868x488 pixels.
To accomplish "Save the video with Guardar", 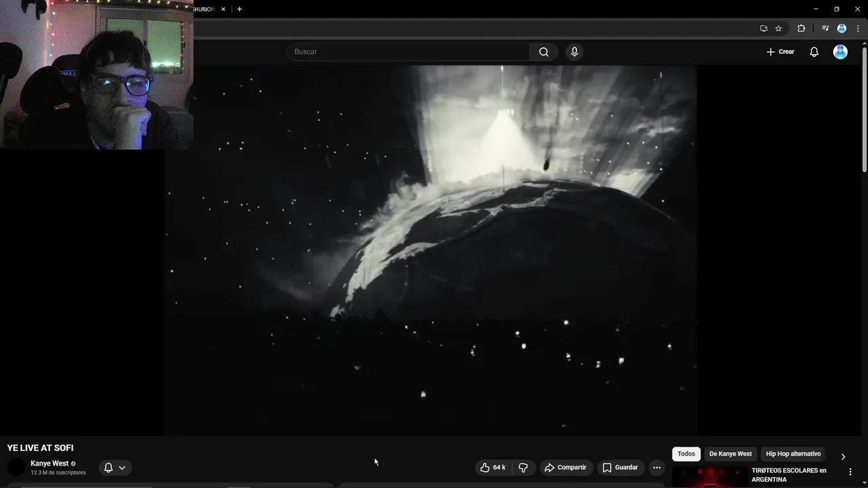I will [x=620, y=468].
